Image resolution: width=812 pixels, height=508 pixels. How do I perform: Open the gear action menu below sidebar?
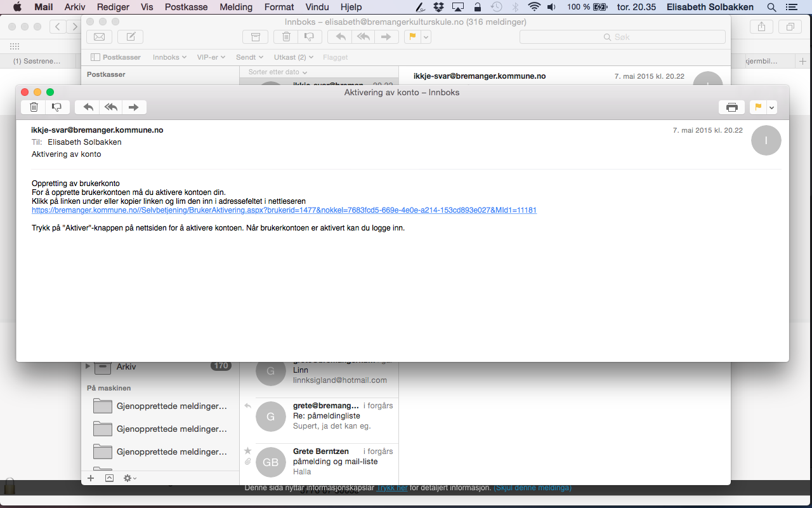[x=129, y=478]
